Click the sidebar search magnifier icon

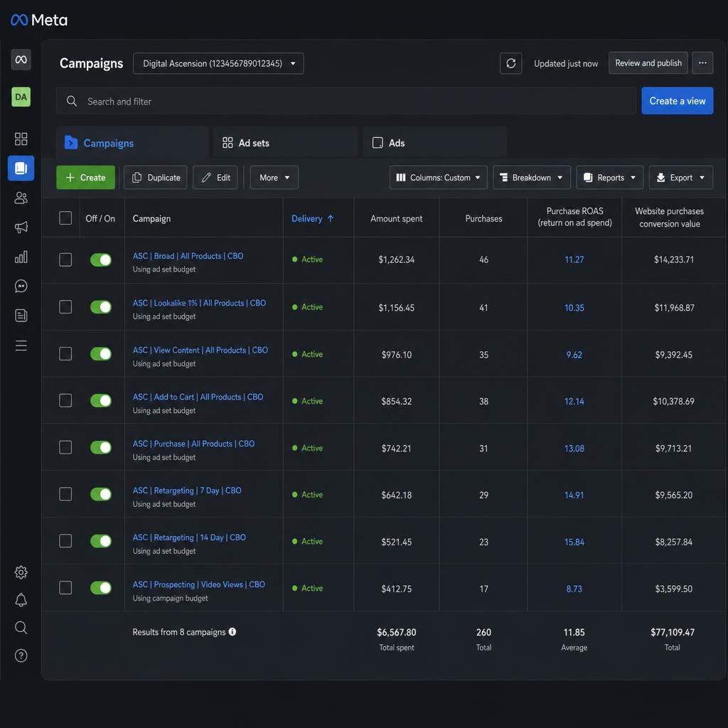click(x=21, y=628)
